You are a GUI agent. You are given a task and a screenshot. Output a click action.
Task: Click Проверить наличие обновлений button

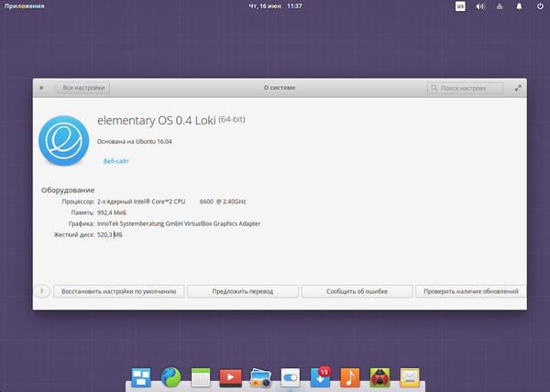click(x=470, y=291)
